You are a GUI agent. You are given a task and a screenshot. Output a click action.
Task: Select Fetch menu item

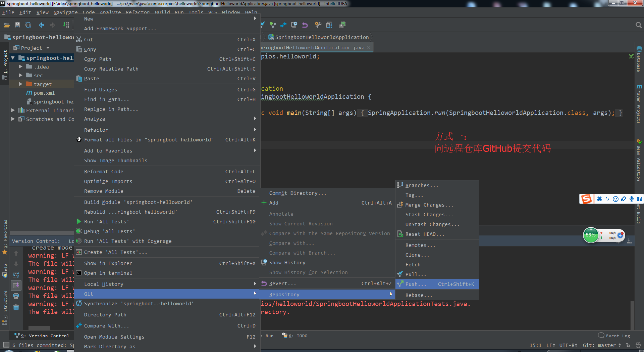[x=437, y=265]
